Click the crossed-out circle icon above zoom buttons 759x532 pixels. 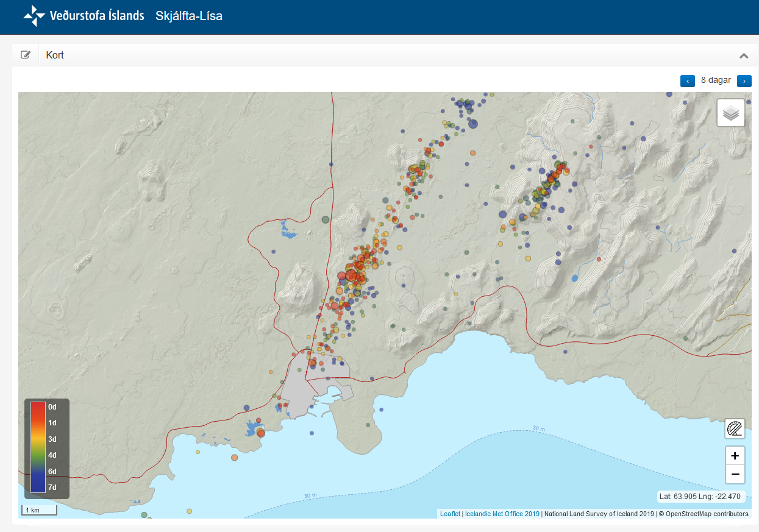tap(735, 429)
